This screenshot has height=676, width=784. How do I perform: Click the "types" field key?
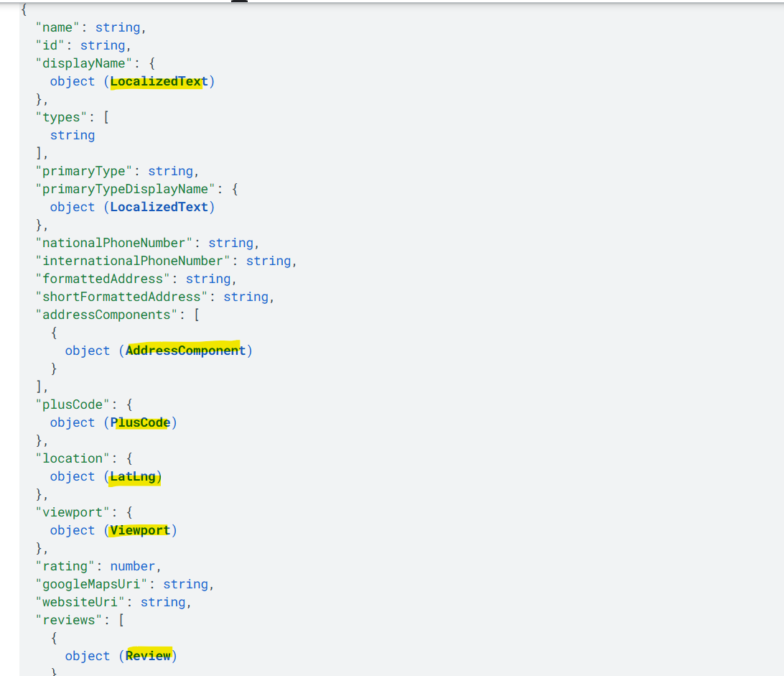coord(61,118)
